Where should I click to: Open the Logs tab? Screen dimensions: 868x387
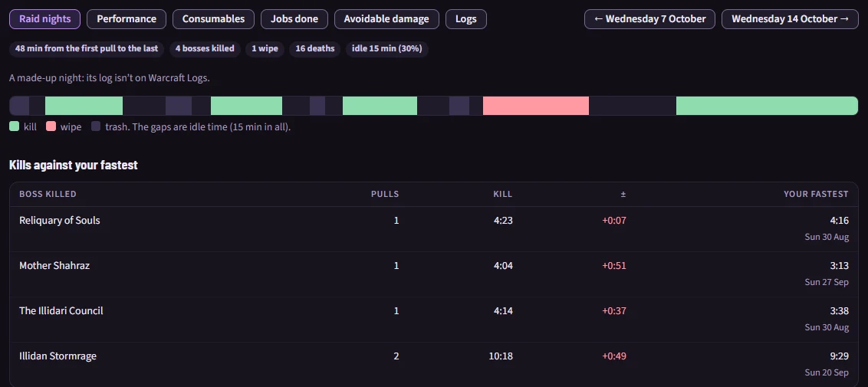coord(466,19)
